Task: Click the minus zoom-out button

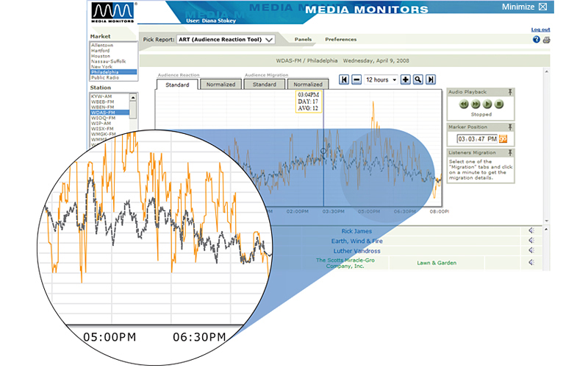Action: [356, 79]
